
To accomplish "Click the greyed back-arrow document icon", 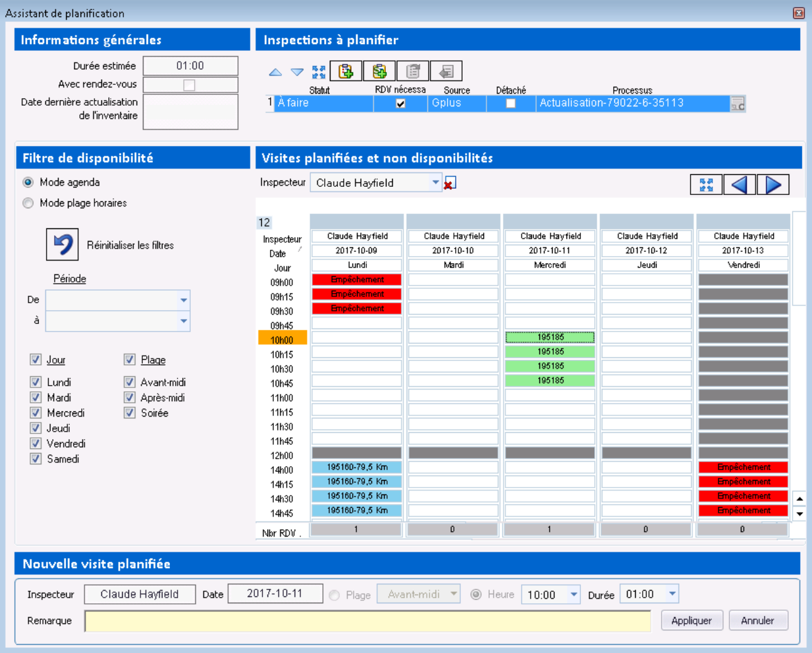I will [446, 71].
